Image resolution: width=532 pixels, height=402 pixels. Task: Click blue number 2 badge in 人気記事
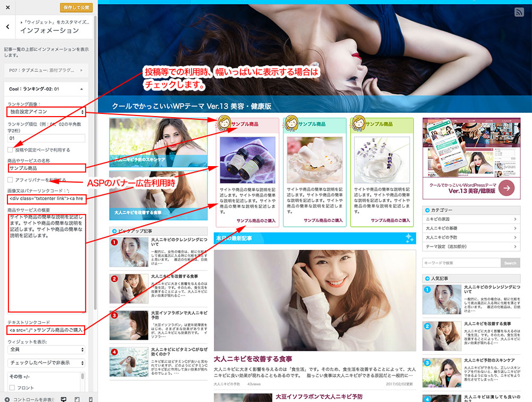point(427,326)
